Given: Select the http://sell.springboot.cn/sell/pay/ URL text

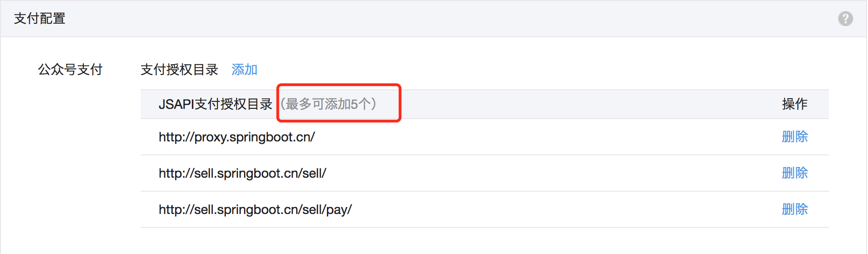Looking at the screenshot, I should coord(255,210).
